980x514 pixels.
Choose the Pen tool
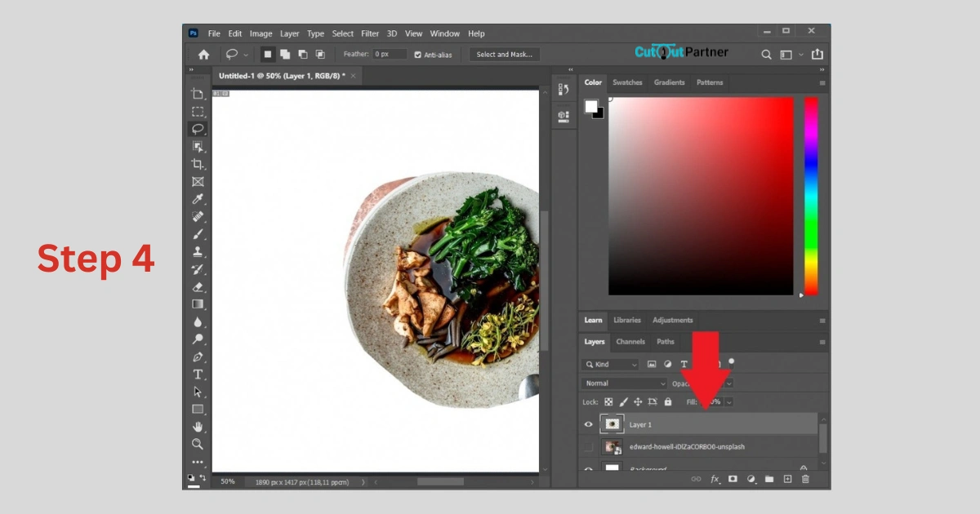tap(198, 357)
